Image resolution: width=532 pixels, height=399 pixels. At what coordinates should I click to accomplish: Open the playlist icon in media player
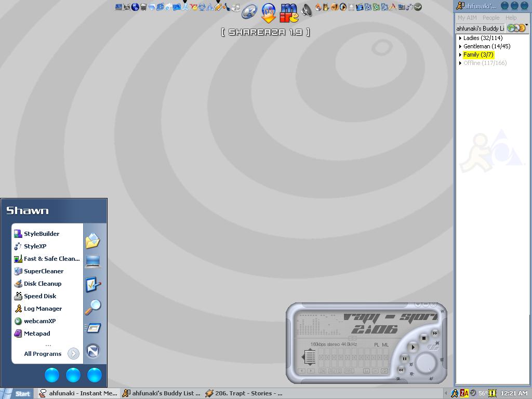pyautogui.click(x=309, y=356)
